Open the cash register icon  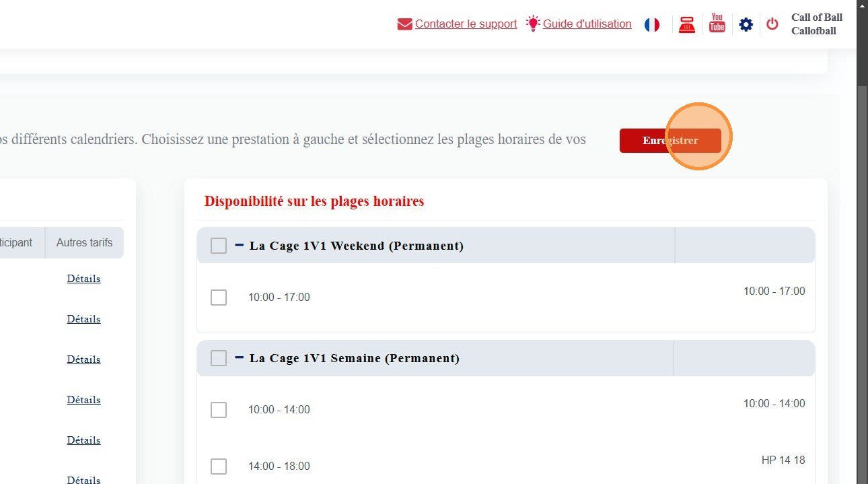[686, 25]
